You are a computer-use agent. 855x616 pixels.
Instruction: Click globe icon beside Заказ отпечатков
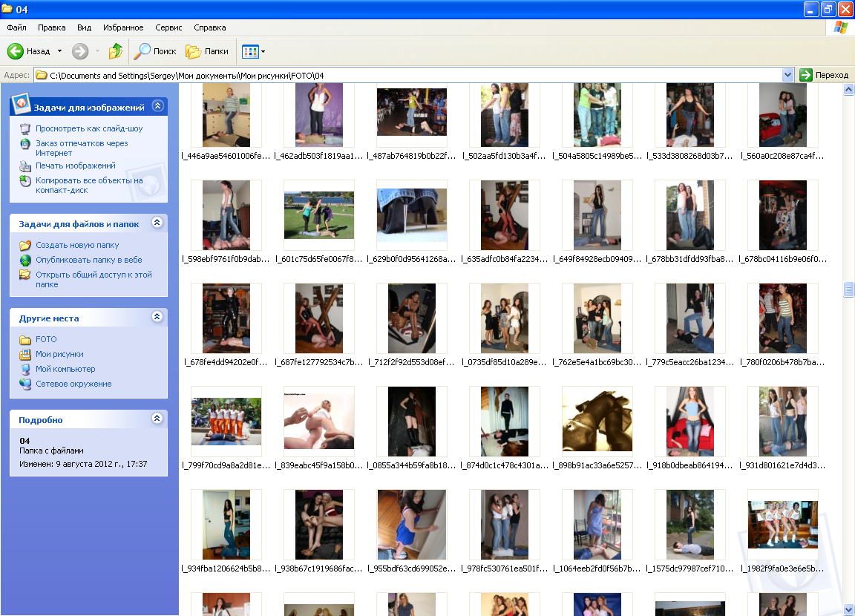tap(25, 144)
